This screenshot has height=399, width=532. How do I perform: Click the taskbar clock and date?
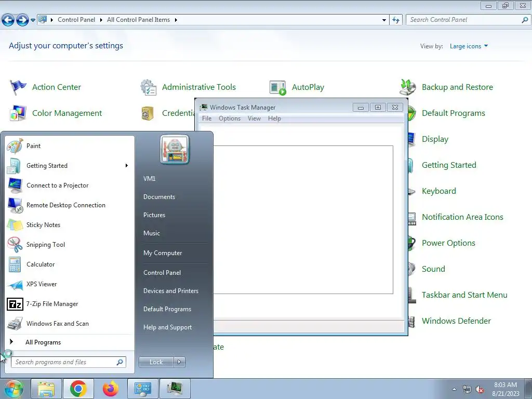(506, 389)
